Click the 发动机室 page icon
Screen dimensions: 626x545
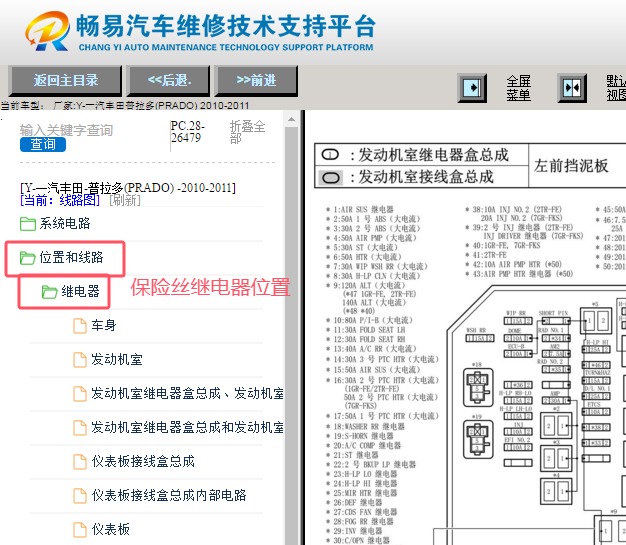[x=79, y=359]
